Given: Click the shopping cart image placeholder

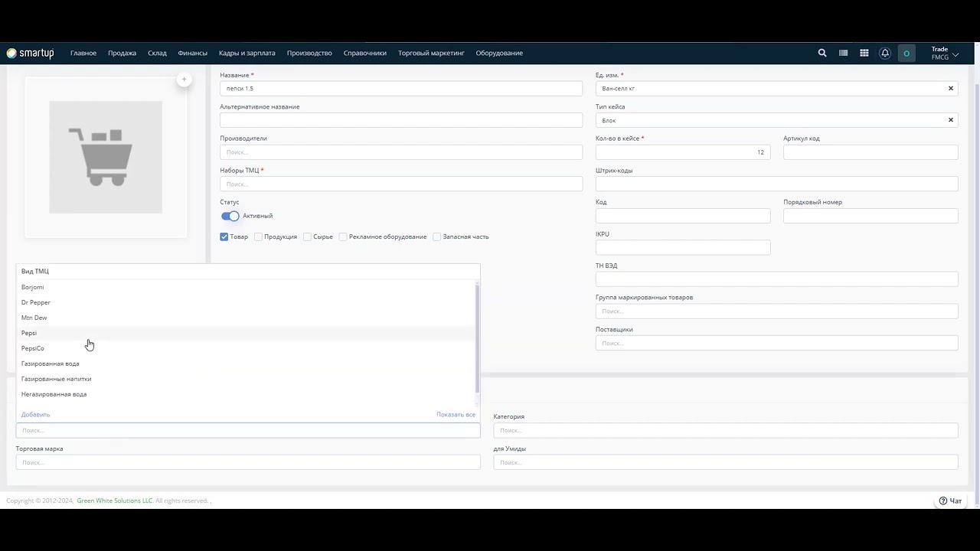Looking at the screenshot, I should click(106, 157).
